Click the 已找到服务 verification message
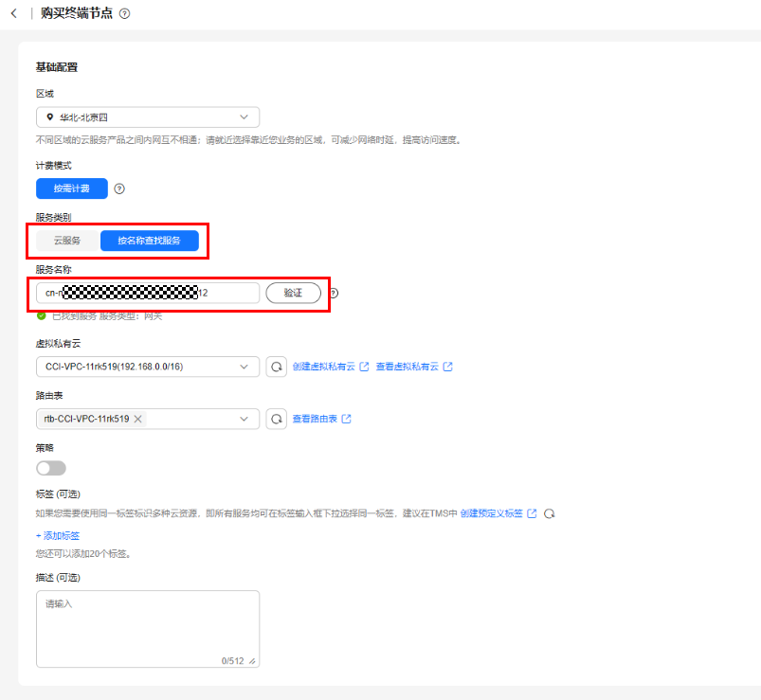 tap(100, 316)
